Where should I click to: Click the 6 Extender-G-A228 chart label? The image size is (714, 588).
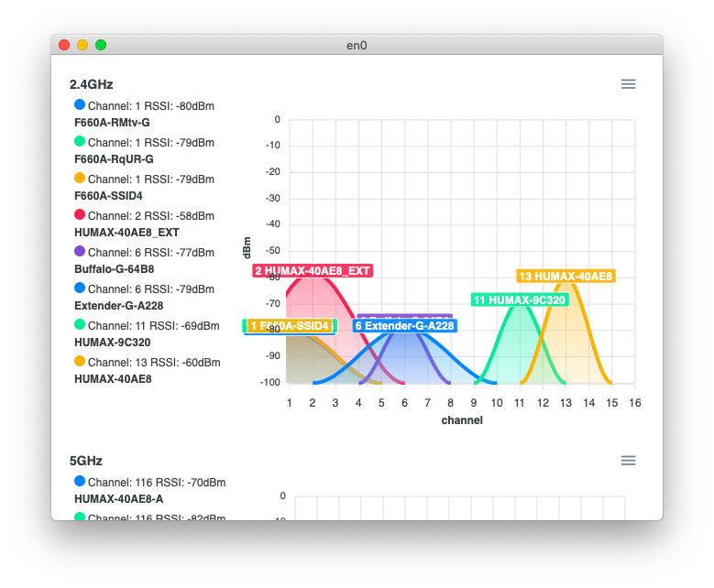(404, 326)
